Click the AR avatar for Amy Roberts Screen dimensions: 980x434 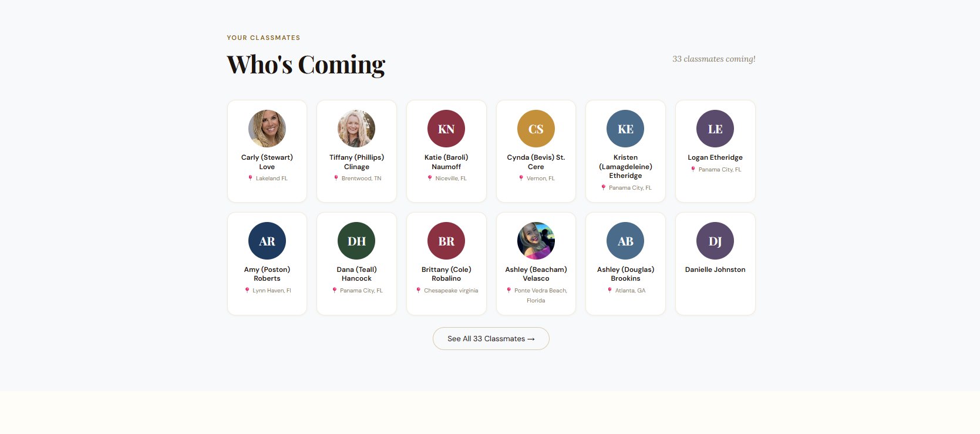pos(267,241)
